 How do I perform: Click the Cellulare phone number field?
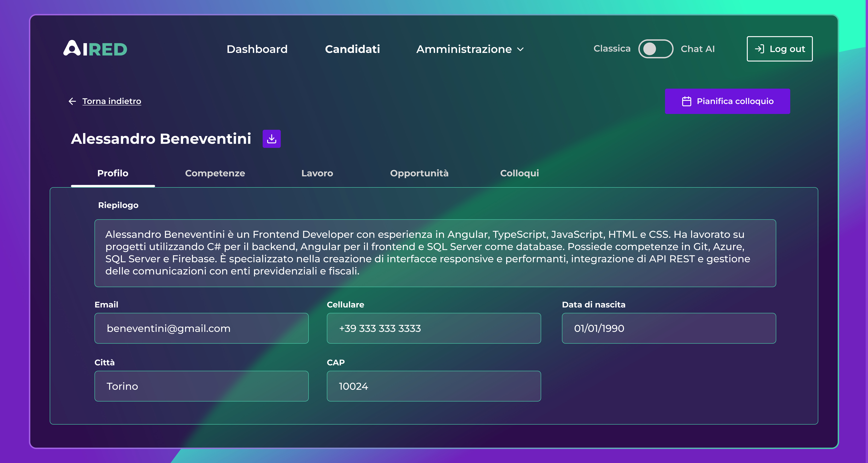coord(434,328)
